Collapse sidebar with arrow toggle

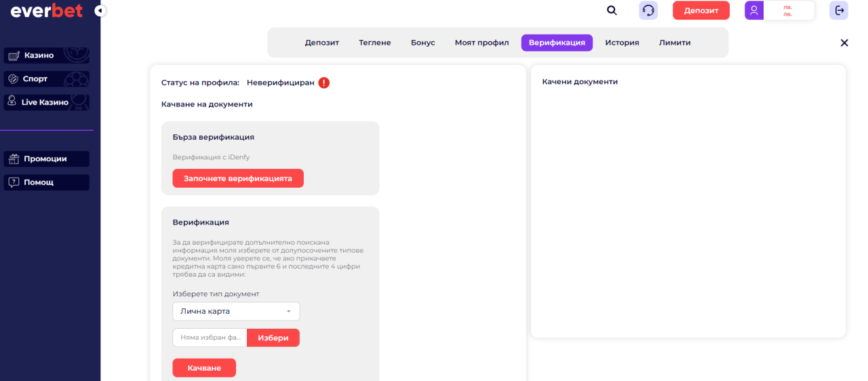tap(100, 11)
